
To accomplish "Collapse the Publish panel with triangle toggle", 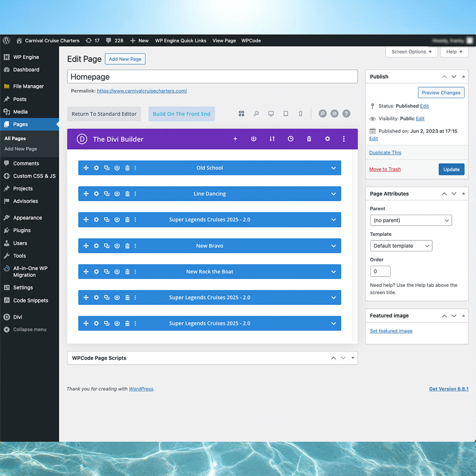I will pos(464,77).
